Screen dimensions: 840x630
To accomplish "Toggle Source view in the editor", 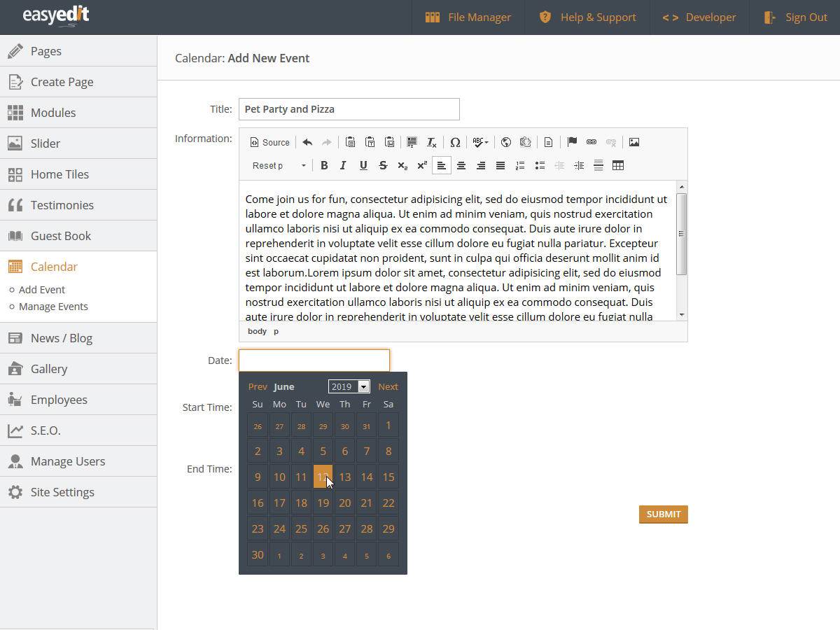I will (x=269, y=142).
